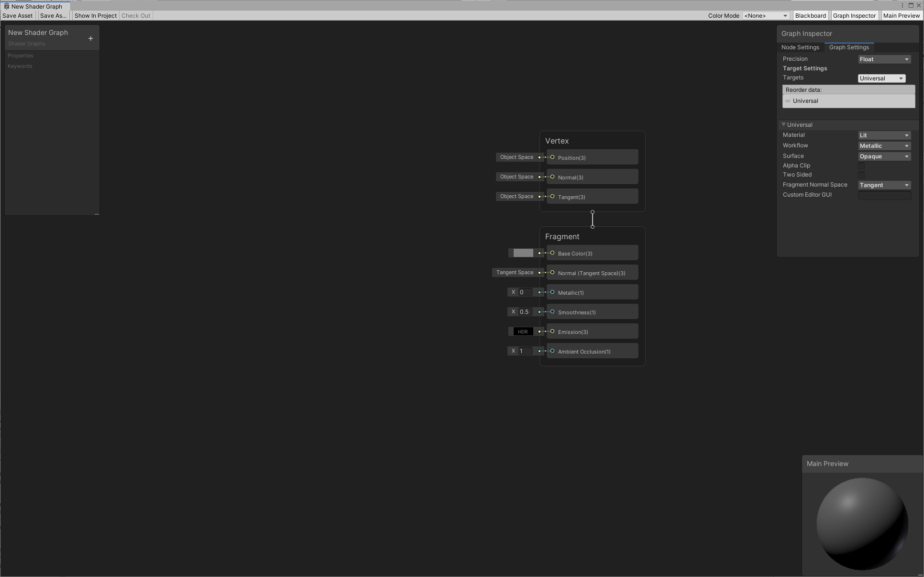This screenshot has width=924, height=577.
Task: Click the reorder handle beside Universal target
Action: tap(788, 101)
